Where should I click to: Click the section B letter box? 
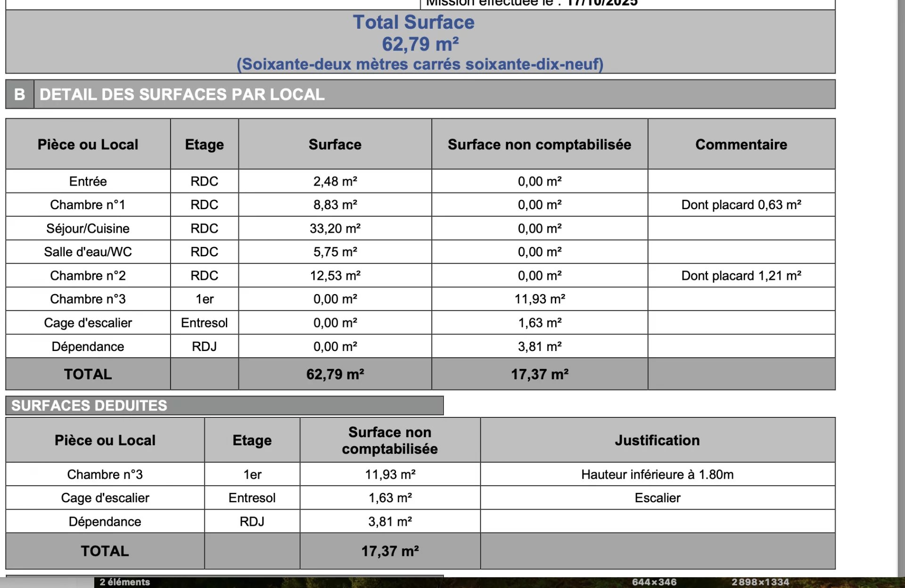tap(19, 94)
